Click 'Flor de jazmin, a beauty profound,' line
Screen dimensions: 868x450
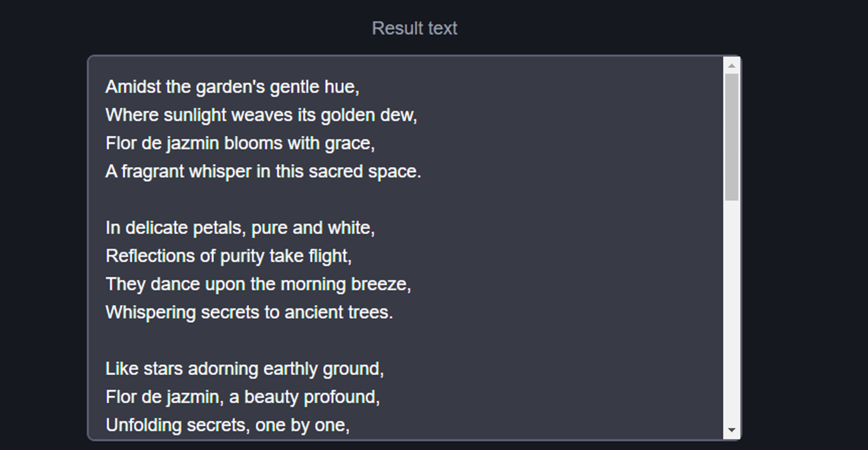click(243, 397)
